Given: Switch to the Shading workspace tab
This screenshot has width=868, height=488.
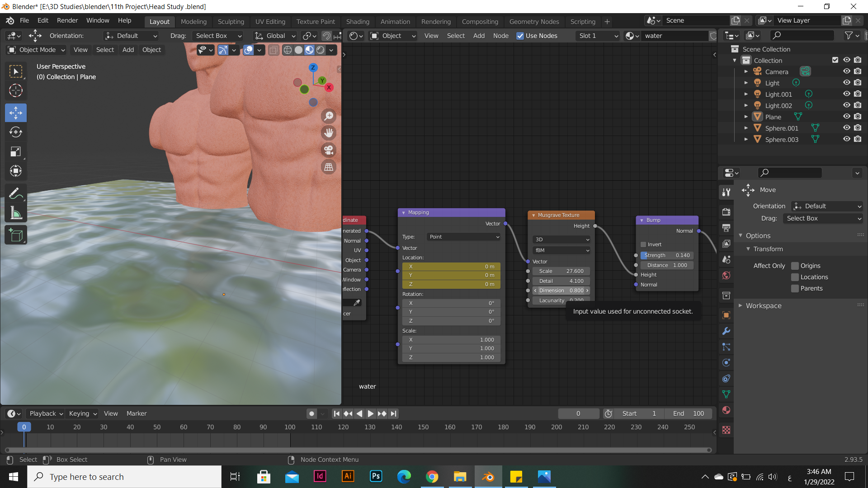Looking at the screenshot, I should pos(357,21).
